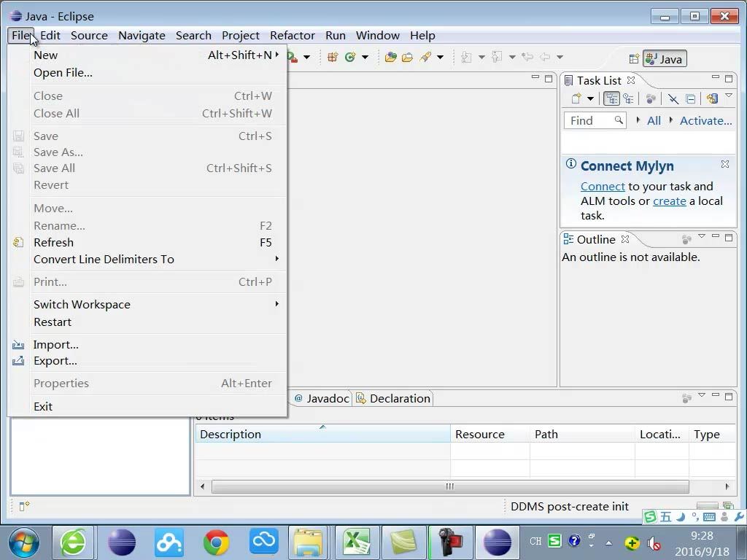Expand the arrow before Activate...
Screen dimensions: 747x560
tap(671, 120)
